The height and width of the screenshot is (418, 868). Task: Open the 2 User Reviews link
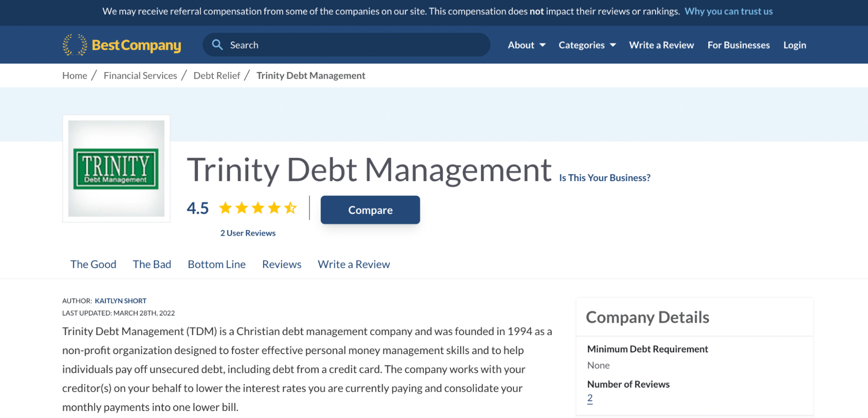(248, 233)
